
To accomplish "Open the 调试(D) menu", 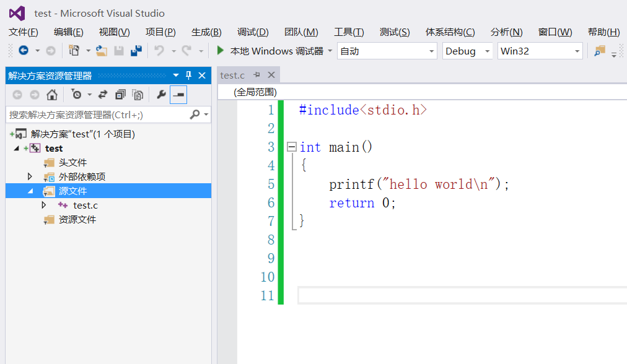I will tap(253, 32).
